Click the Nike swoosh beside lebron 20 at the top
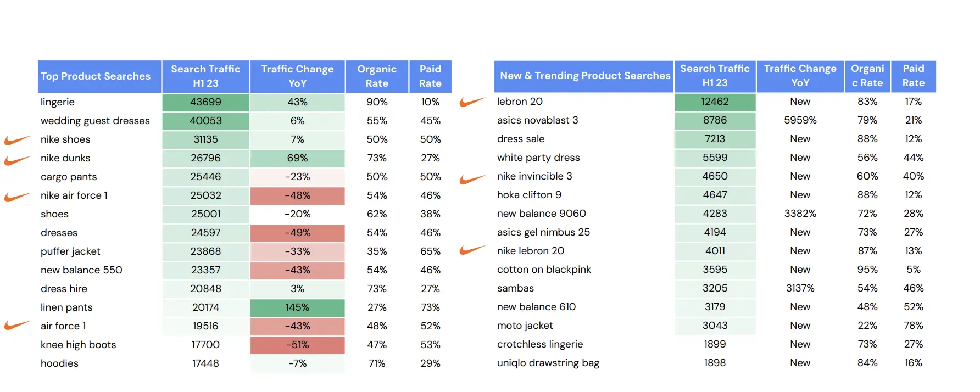980x392 pixels. pyautogui.click(x=472, y=102)
